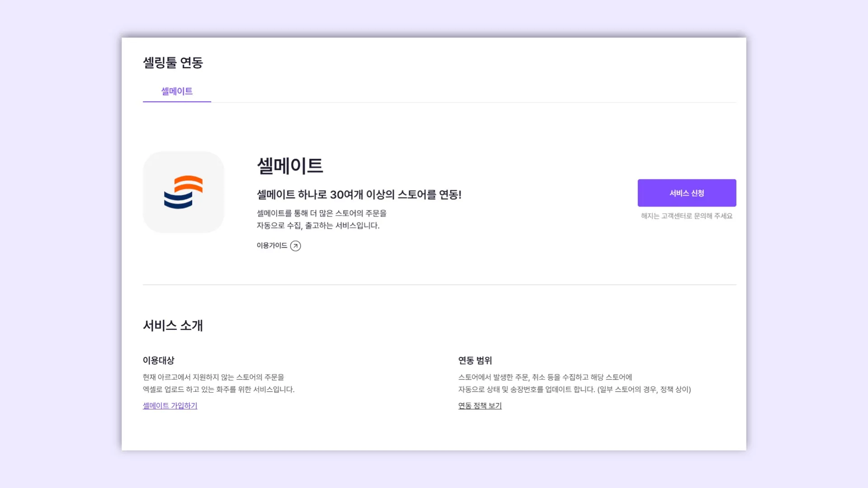
Task: Click the large 셀메이트 product heading
Action: point(290,166)
